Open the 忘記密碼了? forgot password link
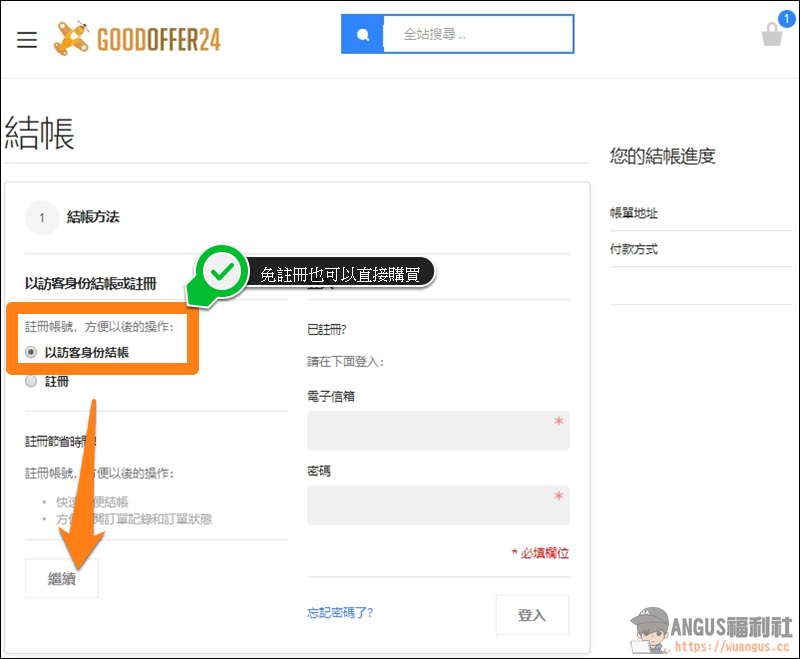This screenshot has height=659, width=800. pos(340,613)
